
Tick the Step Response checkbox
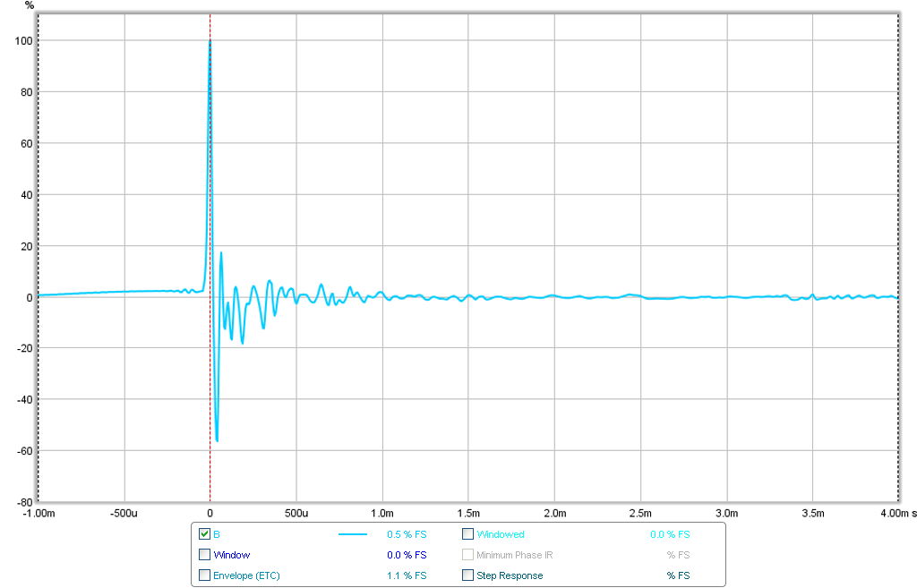point(467,575)
